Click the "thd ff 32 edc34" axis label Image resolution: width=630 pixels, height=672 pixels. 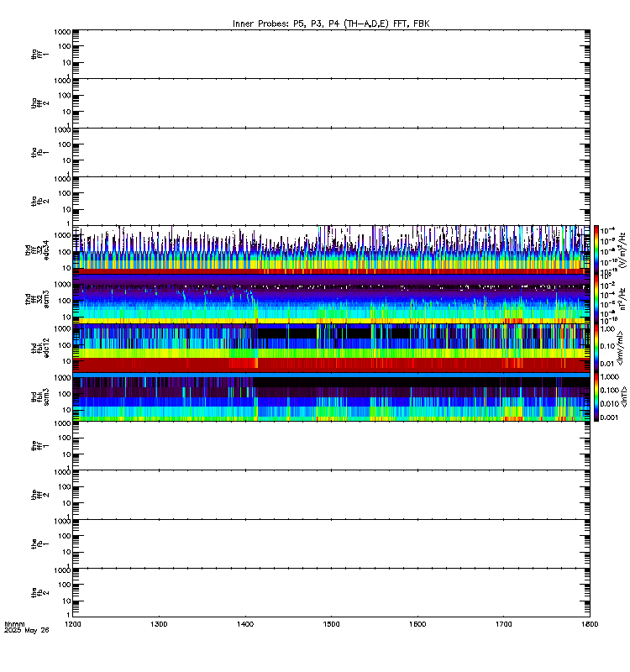pyautogui.click(x=37, y=250)
